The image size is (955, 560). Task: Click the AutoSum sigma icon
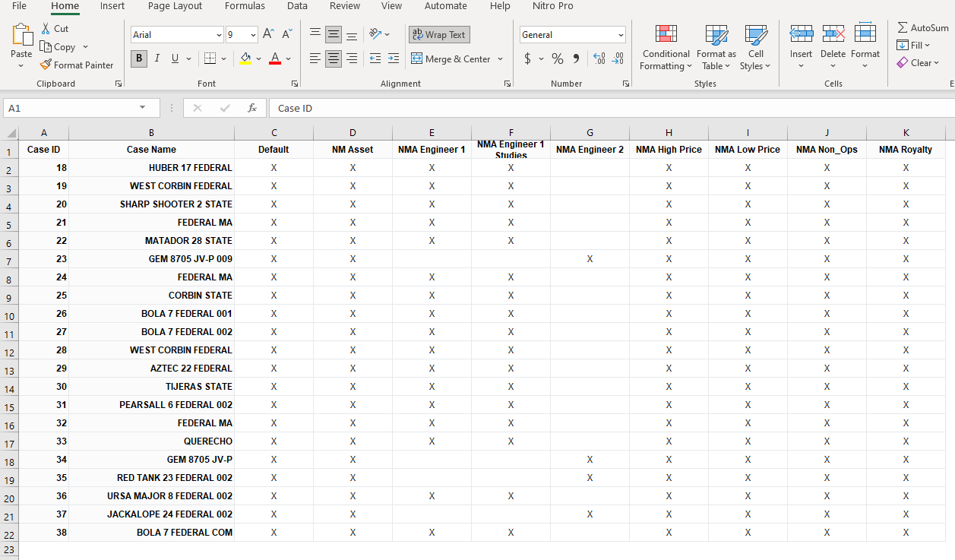903,28
